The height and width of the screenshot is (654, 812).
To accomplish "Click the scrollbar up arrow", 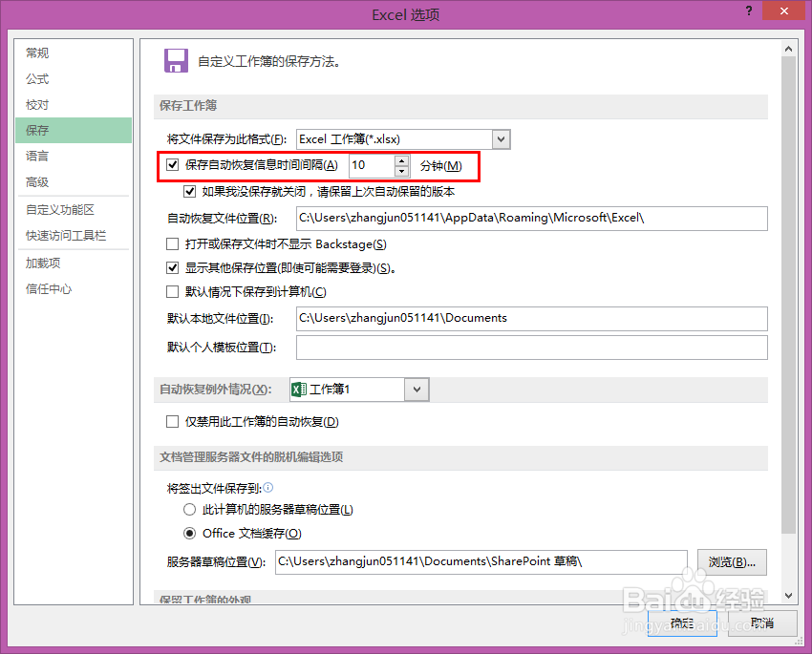I will 788,49.
